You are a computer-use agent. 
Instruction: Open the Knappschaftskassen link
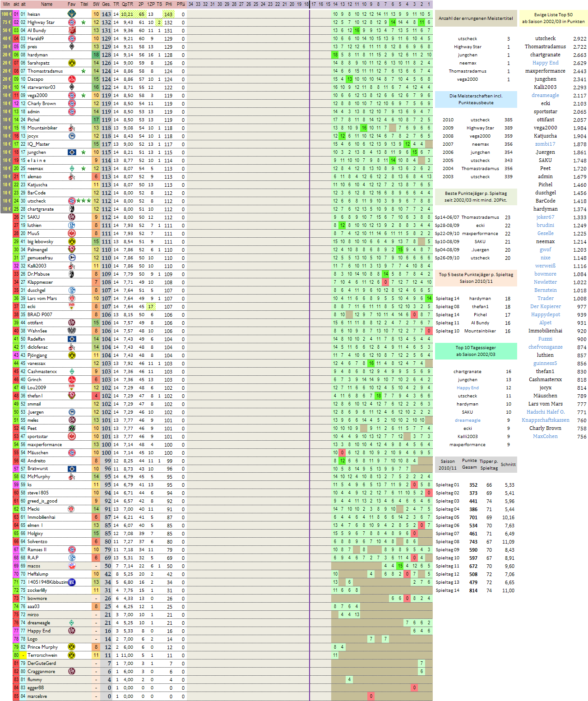click(545, 420)
